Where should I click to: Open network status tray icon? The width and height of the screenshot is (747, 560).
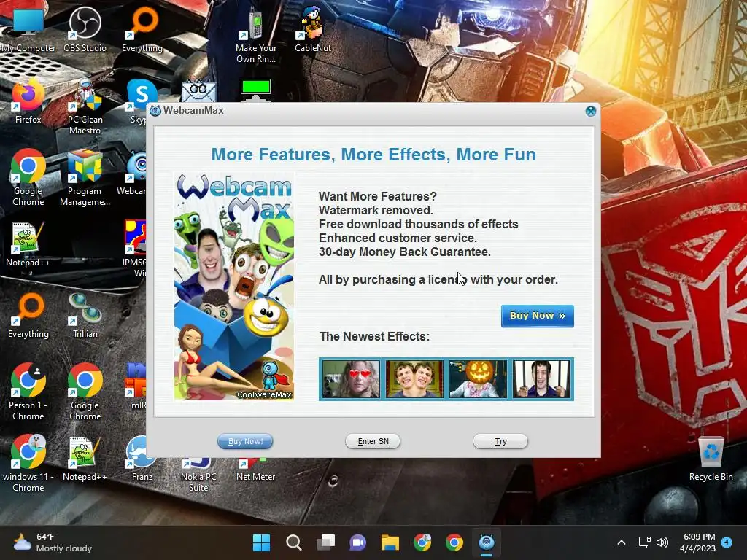645,542
